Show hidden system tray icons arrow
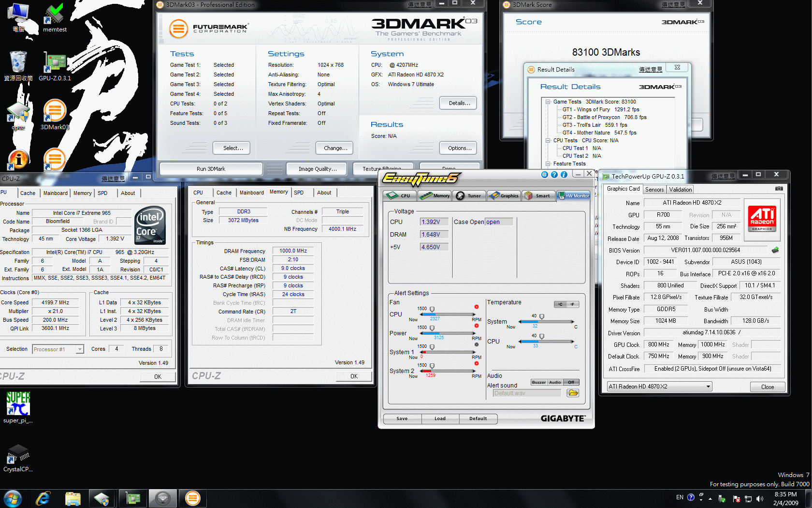The image size is (812, 508). [710, 498]
